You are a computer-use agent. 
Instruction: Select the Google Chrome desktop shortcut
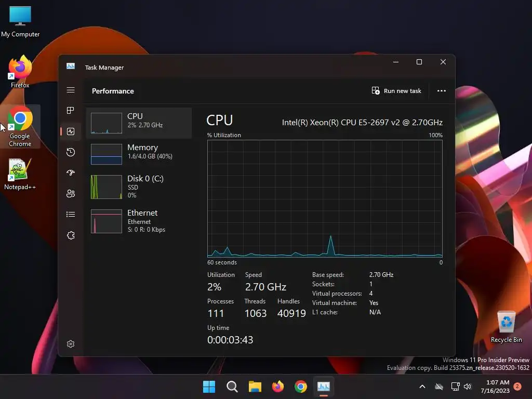coord(20,127)
